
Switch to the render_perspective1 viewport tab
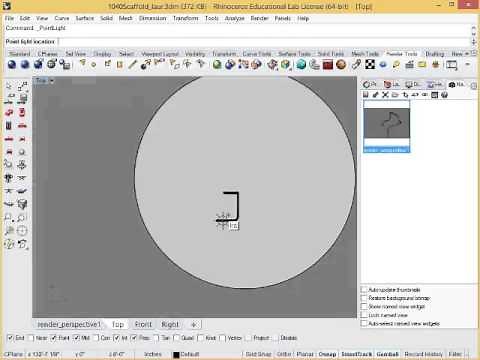pyautogui.click(x=69, y=324)
